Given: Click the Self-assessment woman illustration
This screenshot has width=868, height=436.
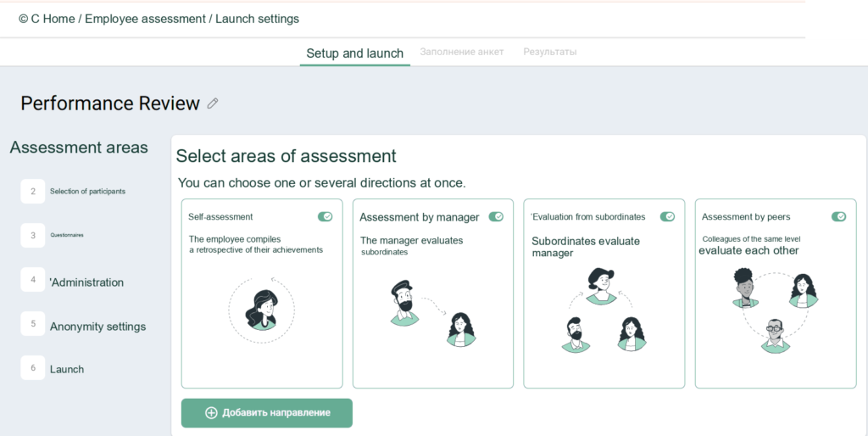Looking at the screenshot, I should pyautogui.click(x=261, y=310).
